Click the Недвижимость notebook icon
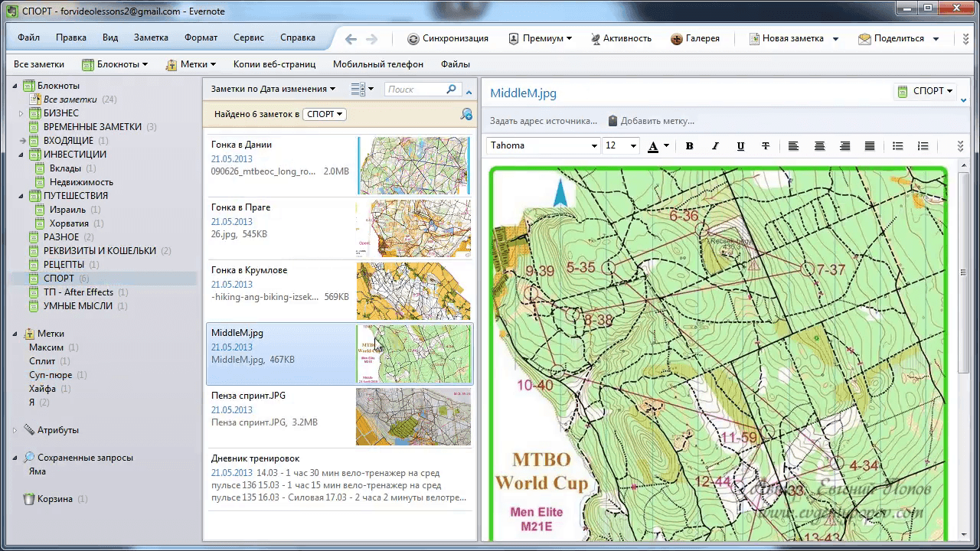 41,182
